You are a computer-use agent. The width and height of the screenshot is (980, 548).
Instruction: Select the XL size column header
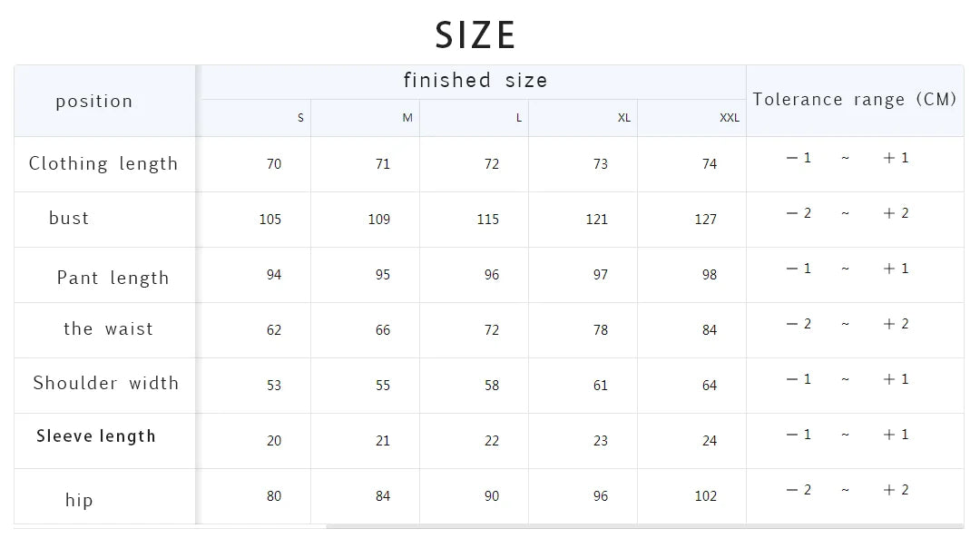623,118
